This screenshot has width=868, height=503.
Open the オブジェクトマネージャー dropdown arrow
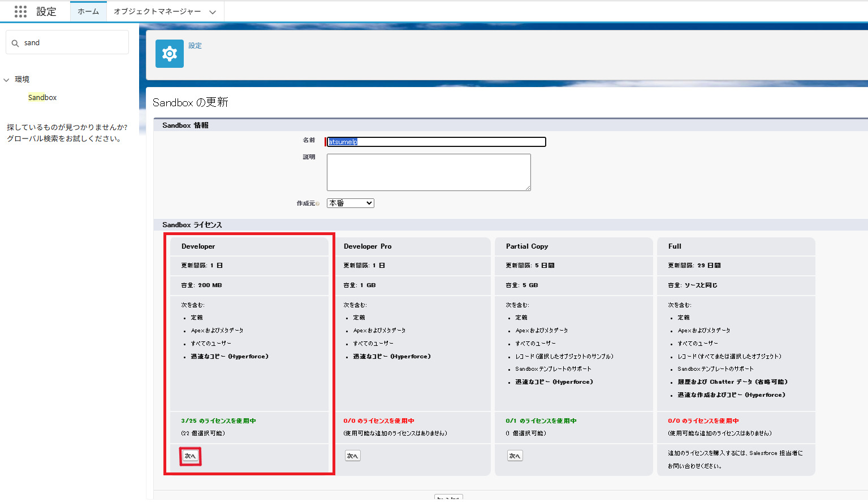213,12
